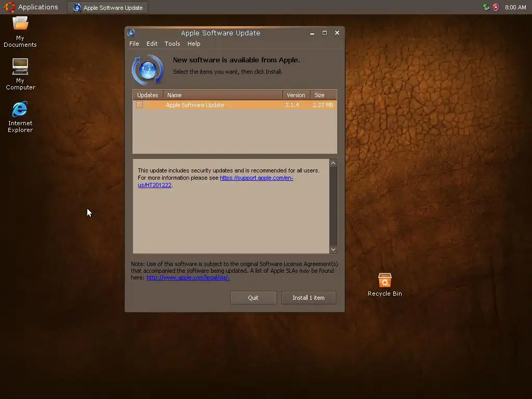532x399 pixels.
Task: Click the Ubuntu-style Applications logo icon
Action: pyautogui.click(x=9, y=7)
